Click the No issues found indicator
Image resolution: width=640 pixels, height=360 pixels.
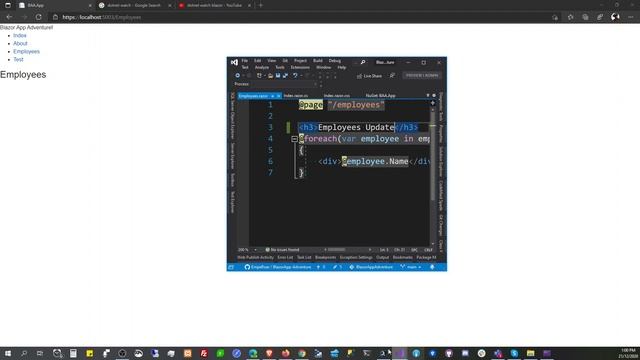(282, 250)
